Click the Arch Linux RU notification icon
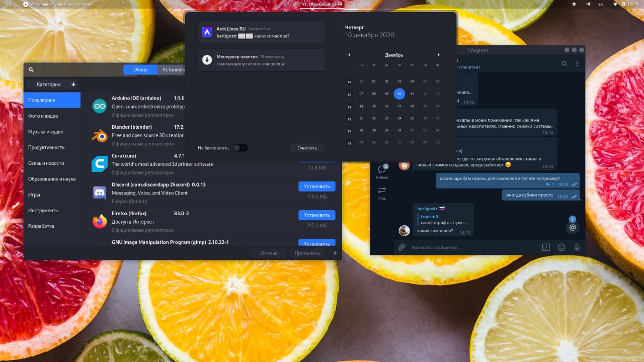The image size is (644, 362). click(207, 32)
